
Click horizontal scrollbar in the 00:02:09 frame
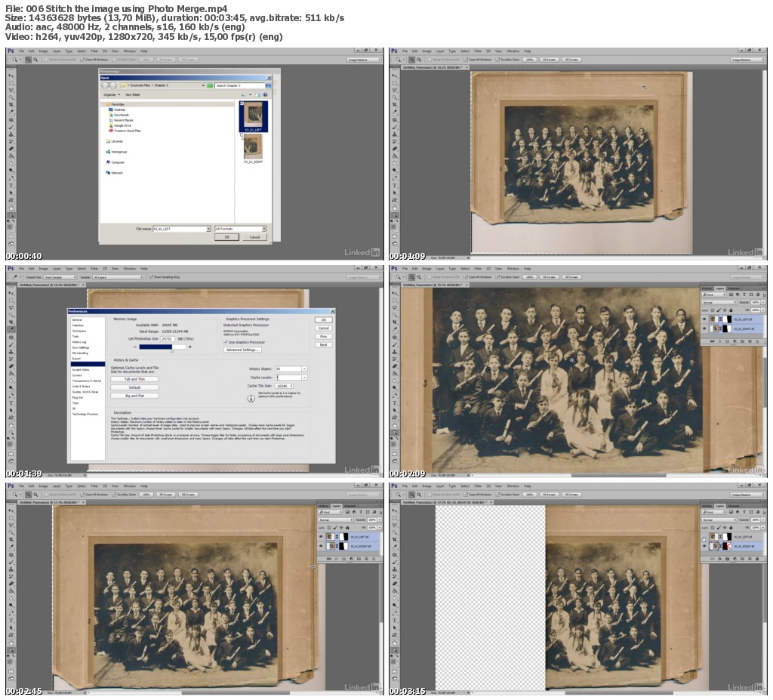point(619,476)
